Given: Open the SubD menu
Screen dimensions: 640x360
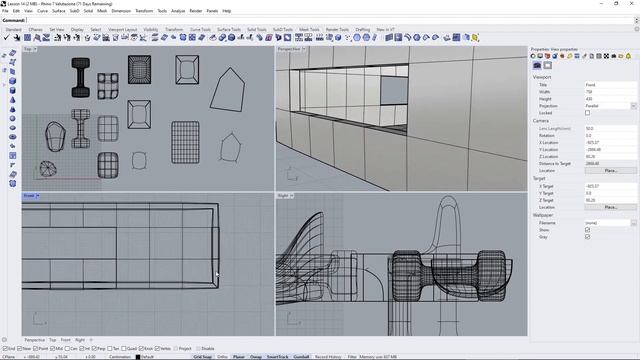Looking at the screenshot, I should tap(74, 11).
